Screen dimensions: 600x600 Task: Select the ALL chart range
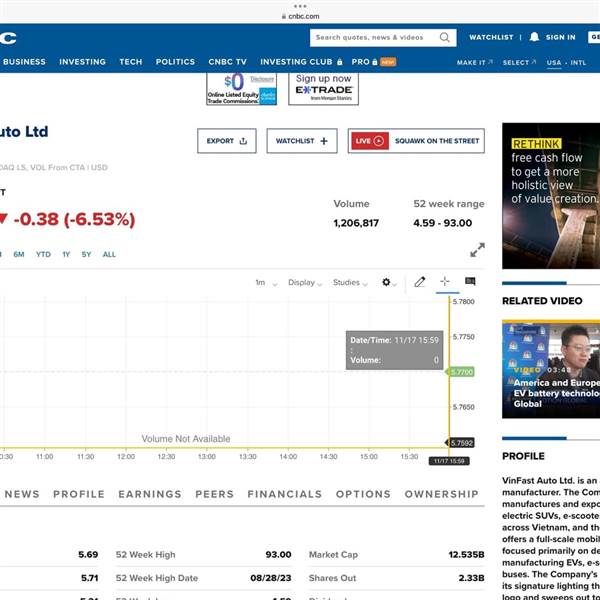tap(109, 254)
